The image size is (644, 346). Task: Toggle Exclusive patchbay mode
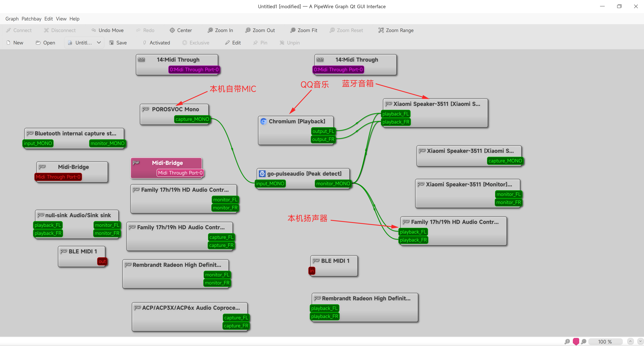point(196,42)
